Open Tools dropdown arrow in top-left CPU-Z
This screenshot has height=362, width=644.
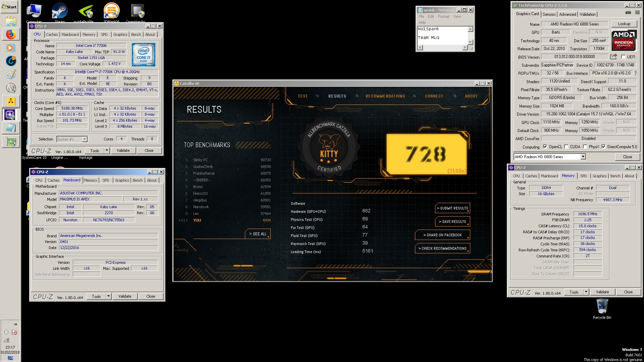click(x=107, y=150)
